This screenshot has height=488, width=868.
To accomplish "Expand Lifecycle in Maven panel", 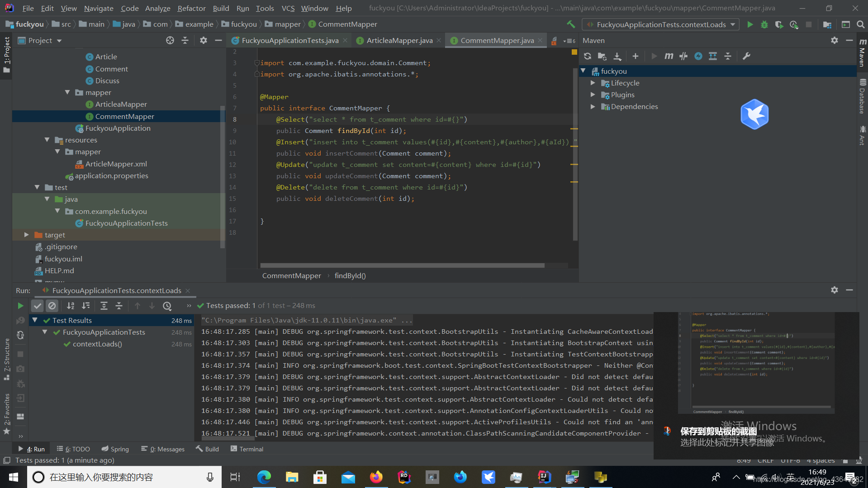I will click(x=593, y=83).
